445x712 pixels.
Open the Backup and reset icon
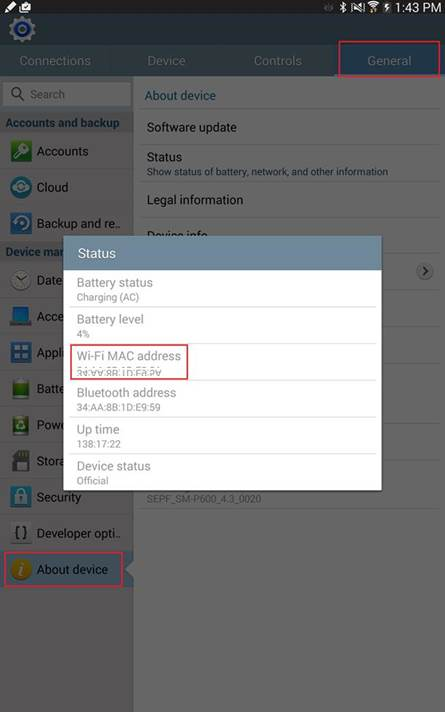coord(21,223)
